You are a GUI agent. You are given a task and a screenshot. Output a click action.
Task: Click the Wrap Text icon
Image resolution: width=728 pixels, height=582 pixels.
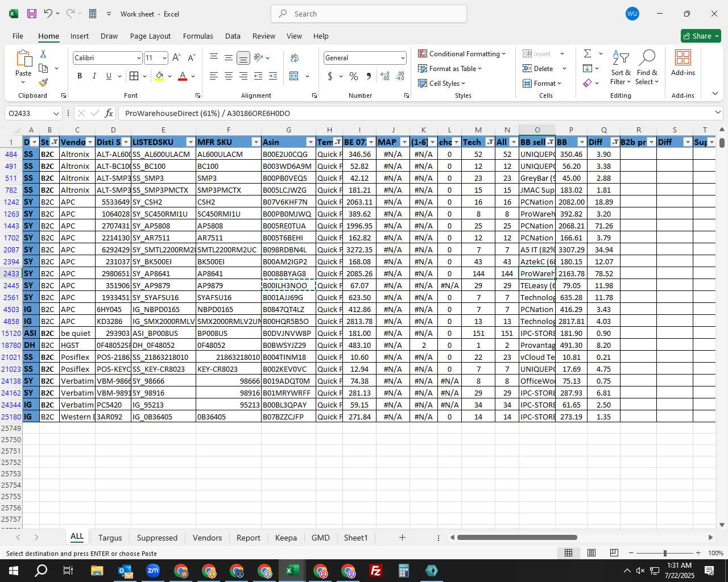295,58
